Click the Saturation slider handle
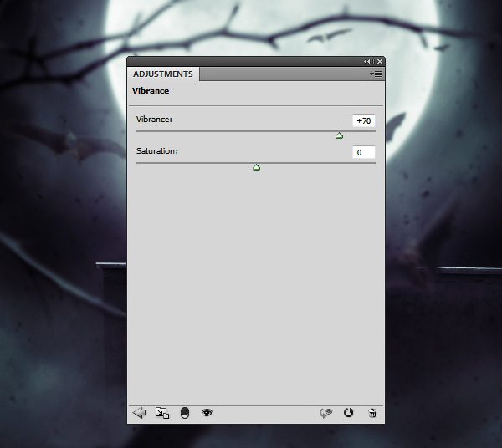 (x=256, y=167)
